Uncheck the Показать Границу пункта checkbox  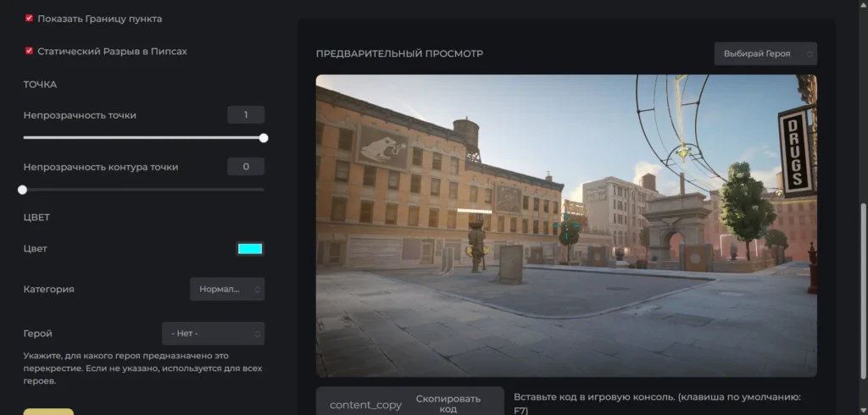[x=30, y=19]
